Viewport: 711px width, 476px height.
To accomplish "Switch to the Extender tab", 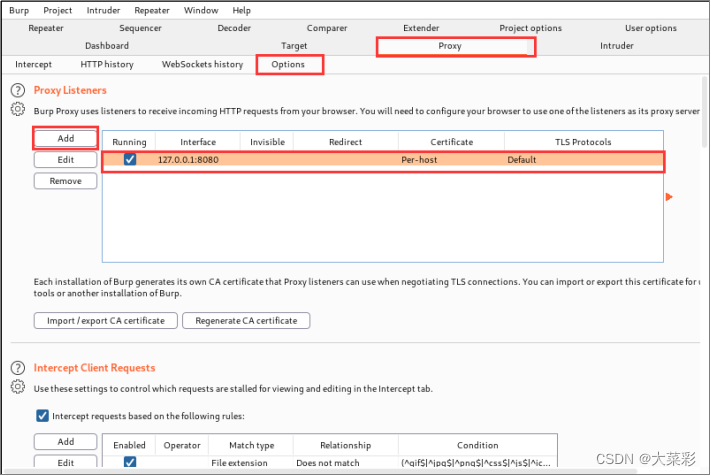I will pos(421,28).
